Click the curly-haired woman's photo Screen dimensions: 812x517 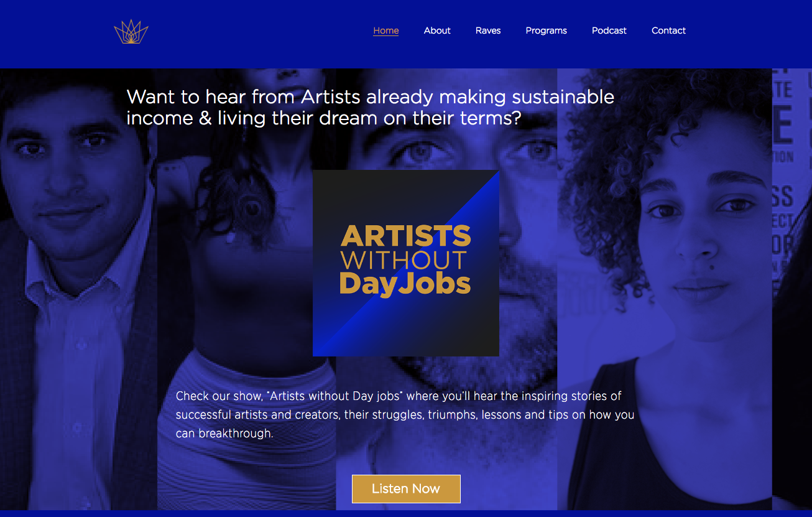pyautogui.click(x=665, y=289)
